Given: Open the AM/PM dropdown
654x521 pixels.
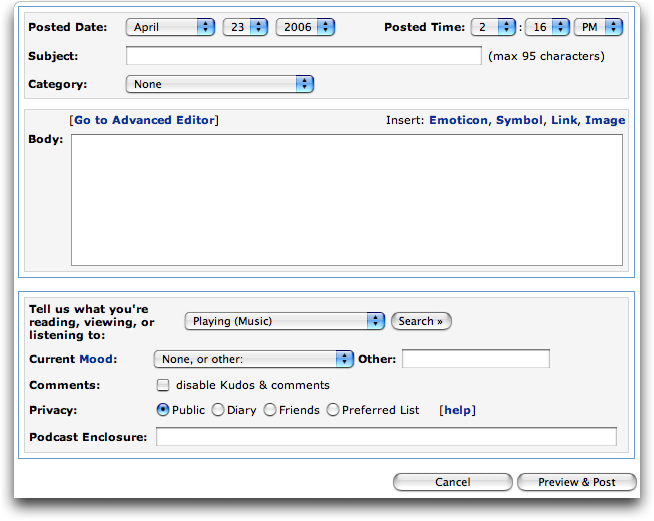Looking at the screenshot, I should tap(599, 27).
